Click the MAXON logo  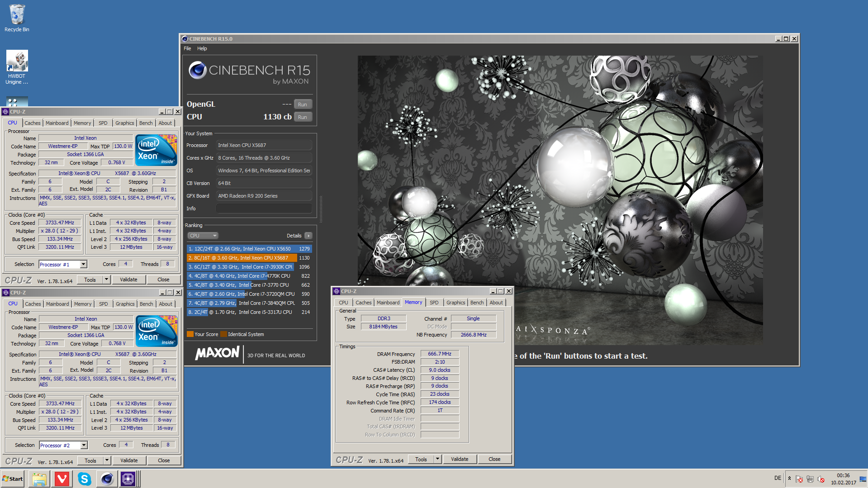click(217, 353)
